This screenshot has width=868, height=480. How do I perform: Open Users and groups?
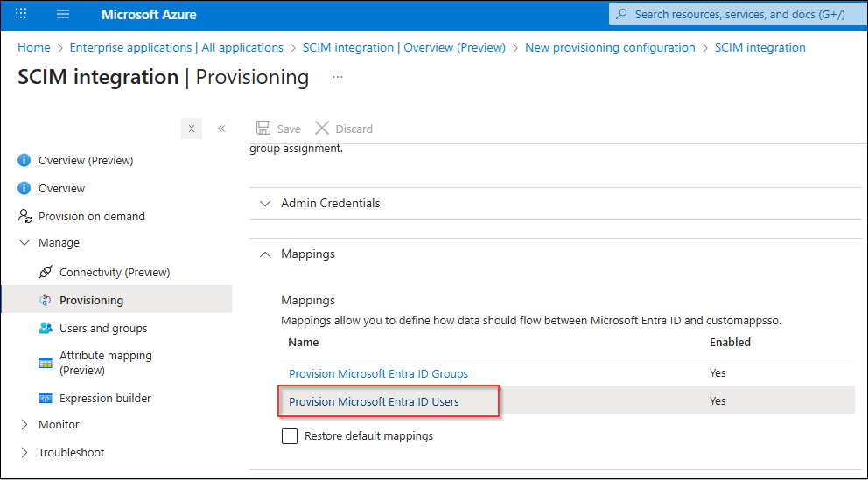click(x=103, y=328)
